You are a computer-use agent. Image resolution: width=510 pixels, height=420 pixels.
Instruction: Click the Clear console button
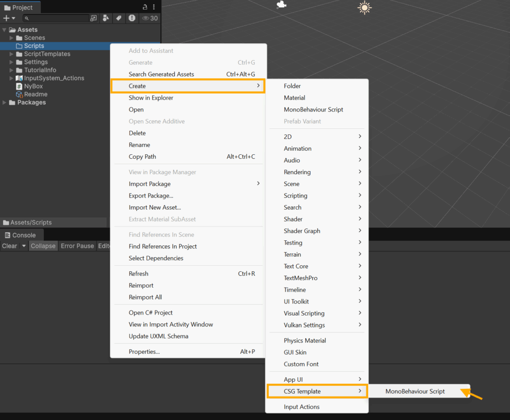(9, 246)
